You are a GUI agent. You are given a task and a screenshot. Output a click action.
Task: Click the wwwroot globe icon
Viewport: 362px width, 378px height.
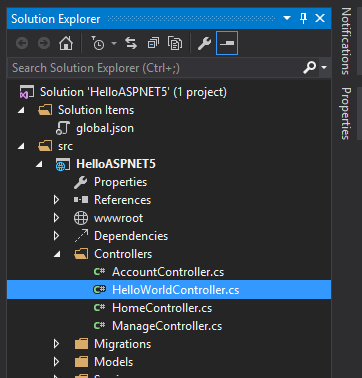81,218
